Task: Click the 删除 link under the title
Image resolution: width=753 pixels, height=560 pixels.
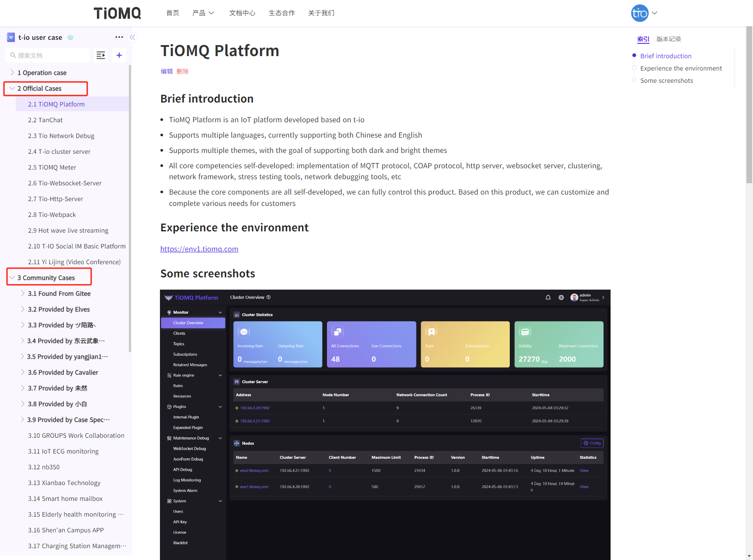Action: point(183,71)
